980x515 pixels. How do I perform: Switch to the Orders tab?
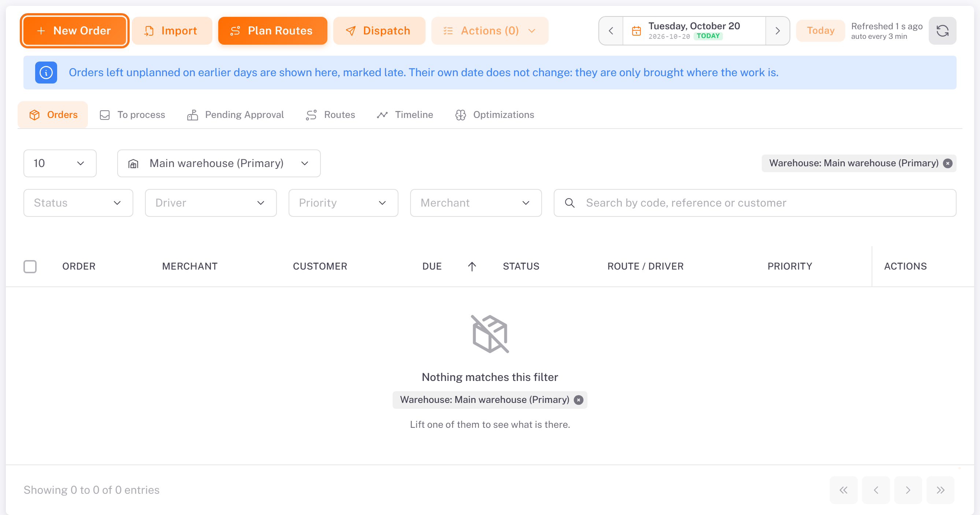pyautogui.click(x=53, y=115)
